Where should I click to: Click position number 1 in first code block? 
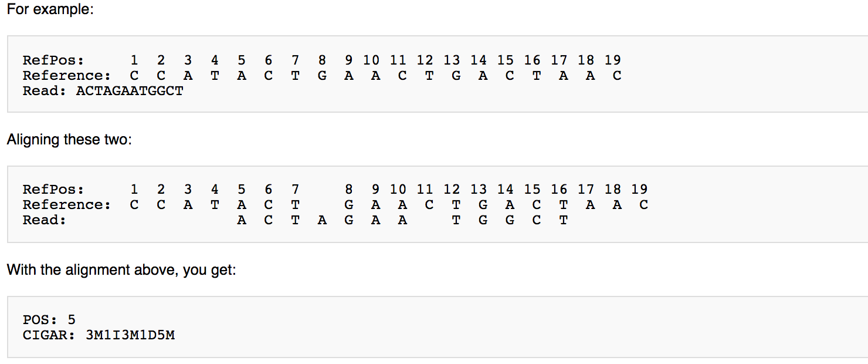(x=134, y=60)
